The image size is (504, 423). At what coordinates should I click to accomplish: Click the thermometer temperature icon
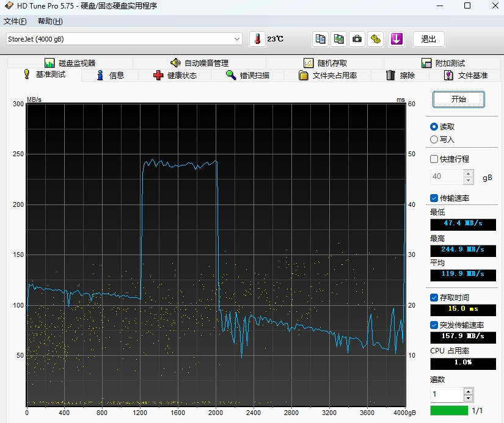point(257,39)
